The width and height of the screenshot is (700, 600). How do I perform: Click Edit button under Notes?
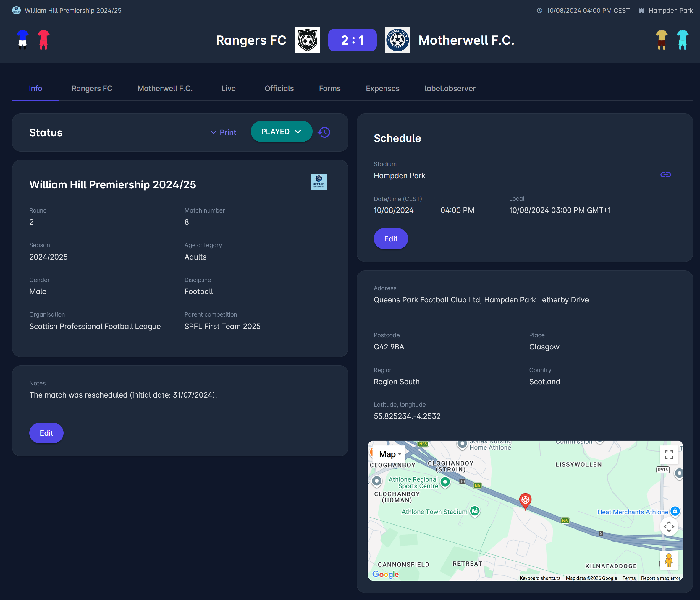pos(46,433)
